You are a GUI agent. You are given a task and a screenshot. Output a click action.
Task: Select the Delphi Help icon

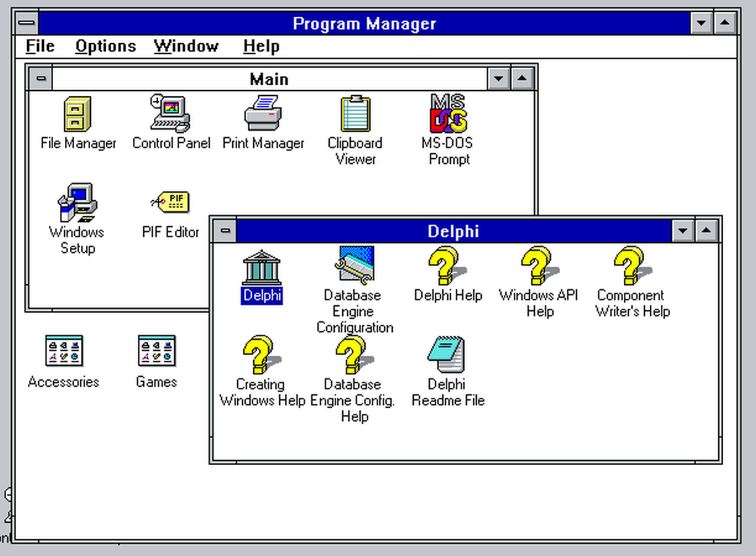point(447,266)
